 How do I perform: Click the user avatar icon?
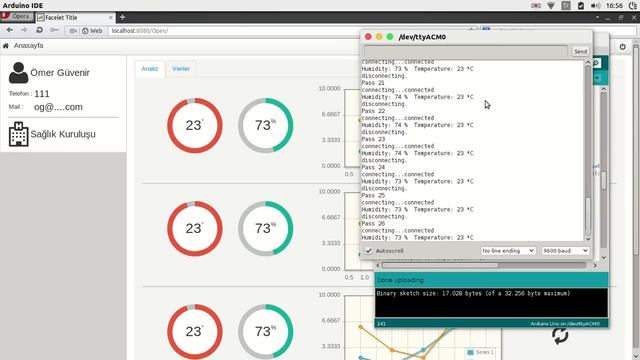[18, 73]
